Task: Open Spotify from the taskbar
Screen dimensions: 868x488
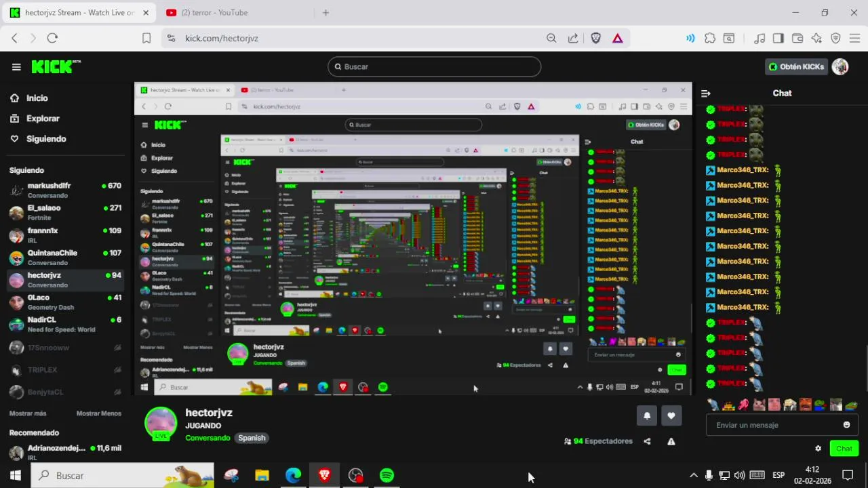Action: (387, 476)
